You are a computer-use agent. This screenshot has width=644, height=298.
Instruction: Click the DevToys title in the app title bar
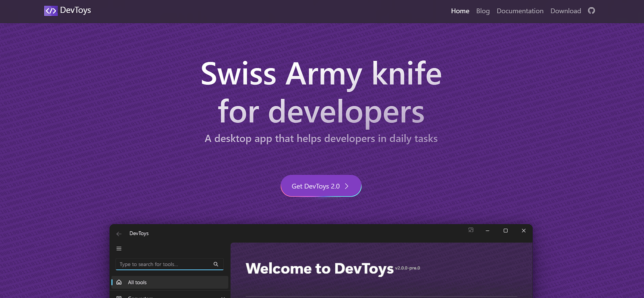tap(139, 234)
